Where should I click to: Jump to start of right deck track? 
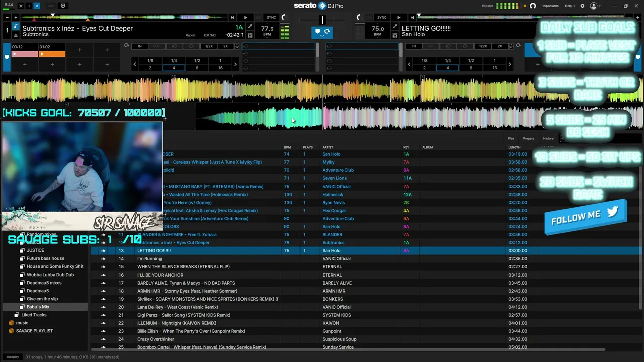(412, 18)
